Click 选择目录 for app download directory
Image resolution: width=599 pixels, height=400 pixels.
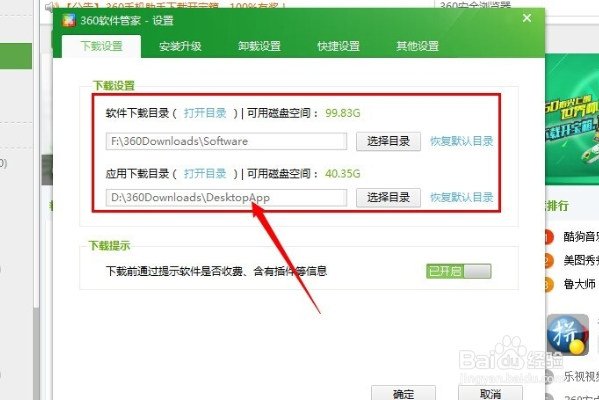[389, 198]
